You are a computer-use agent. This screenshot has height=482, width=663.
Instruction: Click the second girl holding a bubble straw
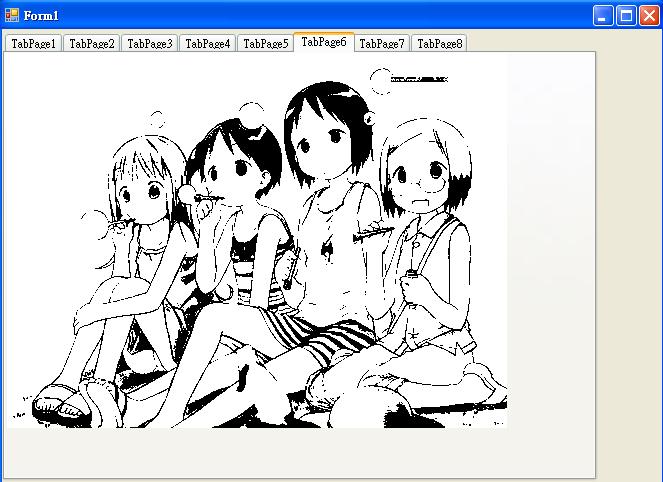pyautogui.click(x=235, y=170)
